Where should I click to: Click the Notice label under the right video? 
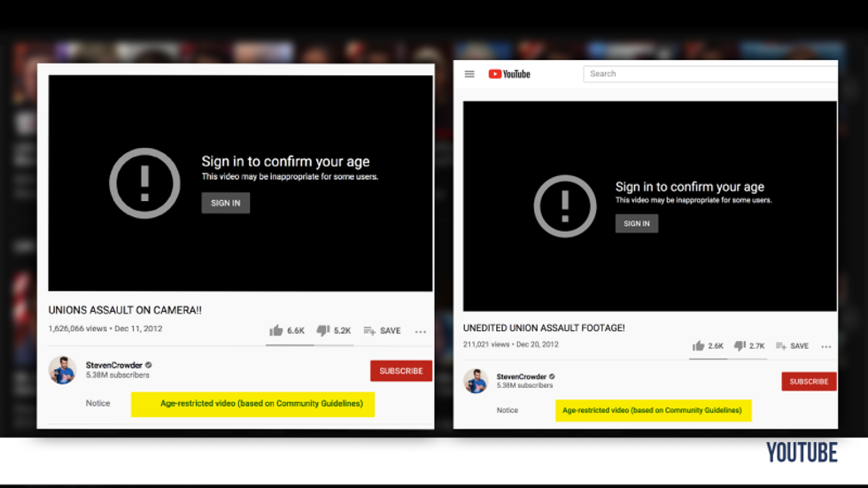507,410
